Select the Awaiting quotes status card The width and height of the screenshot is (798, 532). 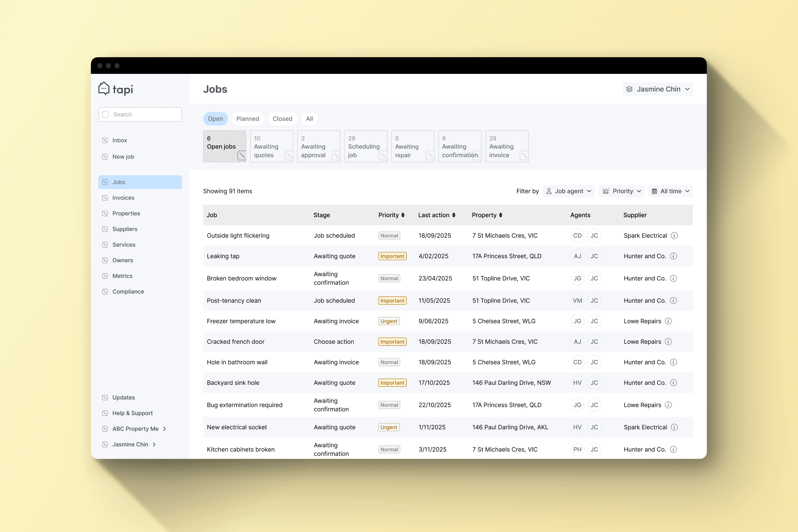point(271,146)
